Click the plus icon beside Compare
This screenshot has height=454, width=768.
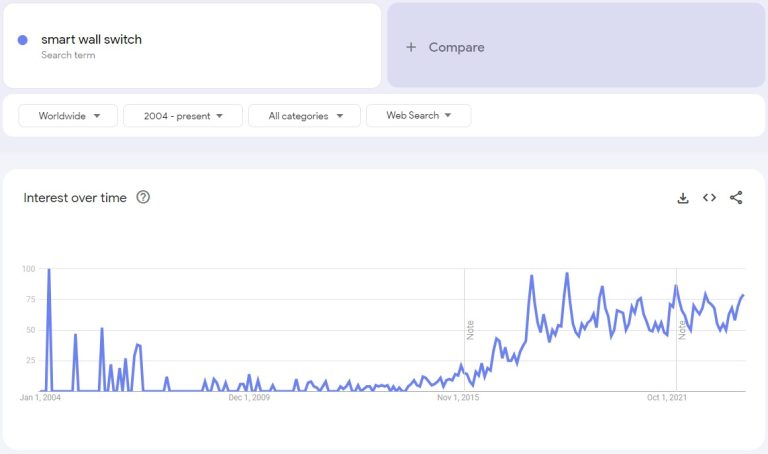[x=411, y=47]
